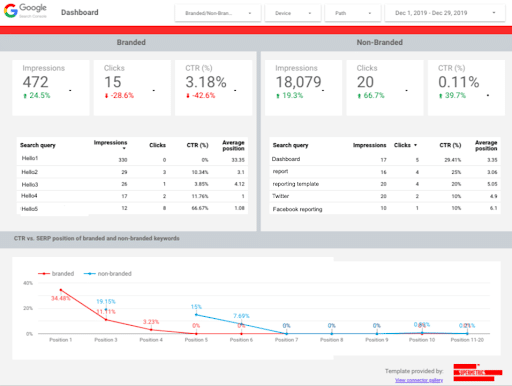Click the green up arrow beside 39.7%
This screenshot has width=512, height=386.
coord(440,96)
